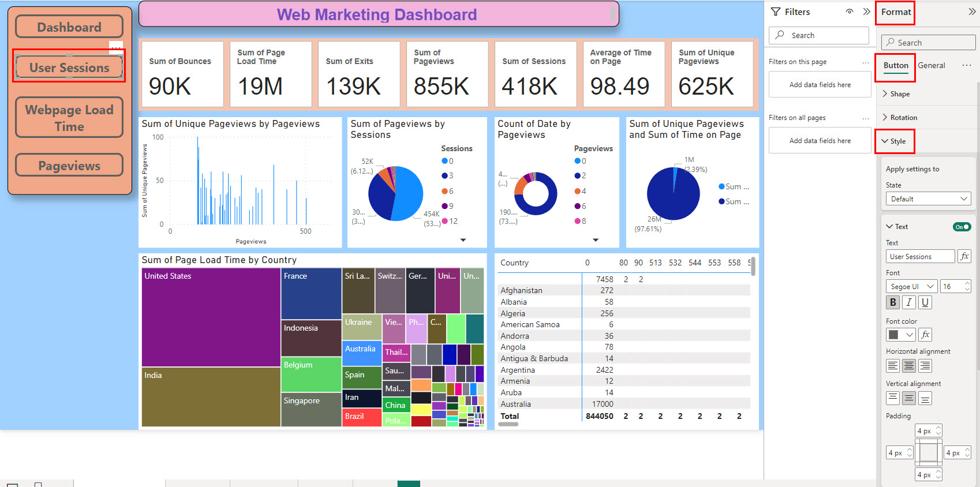Click the User Sessions navigation button

tap(69, 68)
